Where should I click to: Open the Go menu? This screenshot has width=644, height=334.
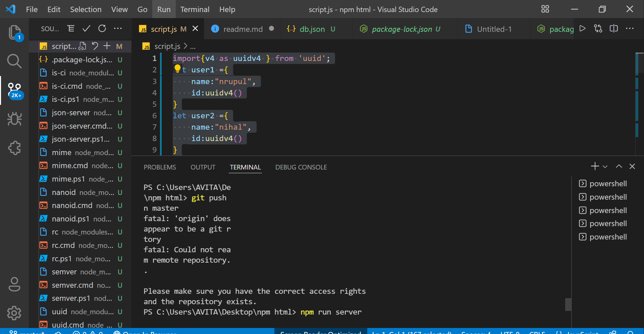coord(142,9)
